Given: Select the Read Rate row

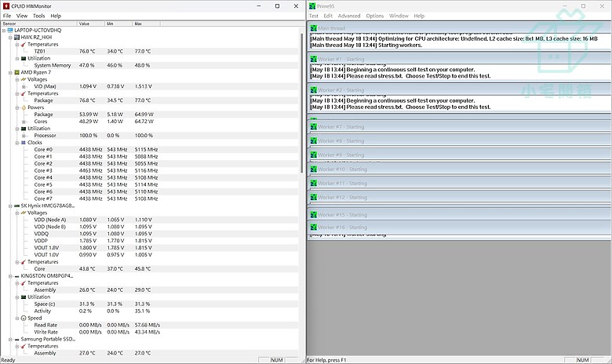Looking at the screenshot, I should coord(150,326).
